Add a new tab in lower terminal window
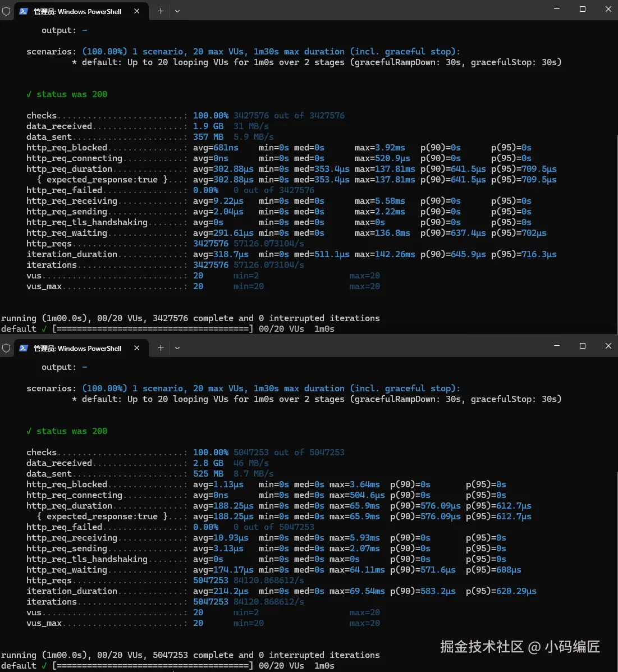 161,348
